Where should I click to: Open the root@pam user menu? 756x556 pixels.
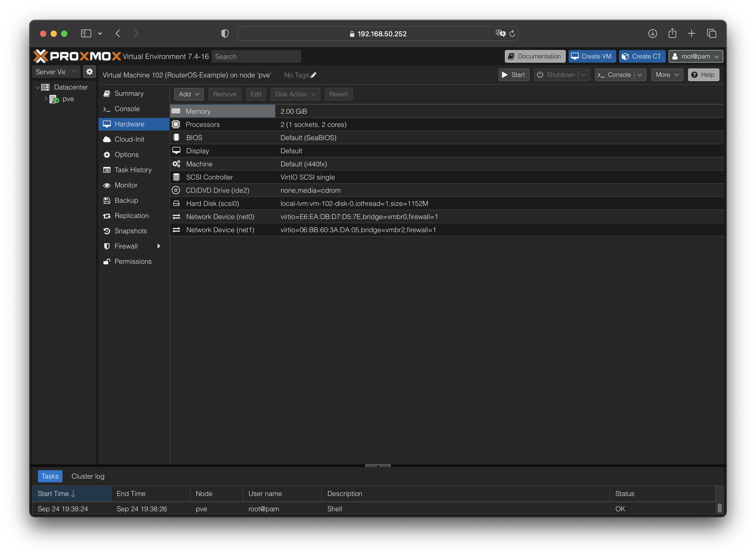click(x=695, y=57)
